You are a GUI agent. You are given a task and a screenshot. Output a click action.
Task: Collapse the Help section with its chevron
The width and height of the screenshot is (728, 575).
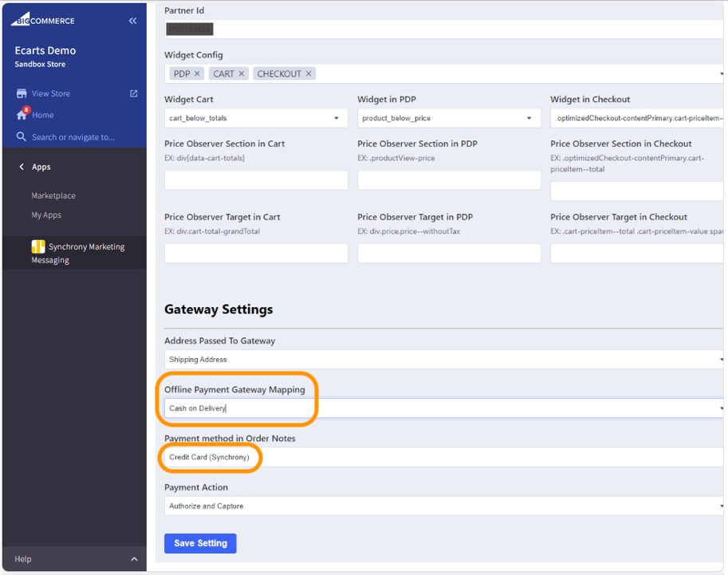(x=133, y=559)
